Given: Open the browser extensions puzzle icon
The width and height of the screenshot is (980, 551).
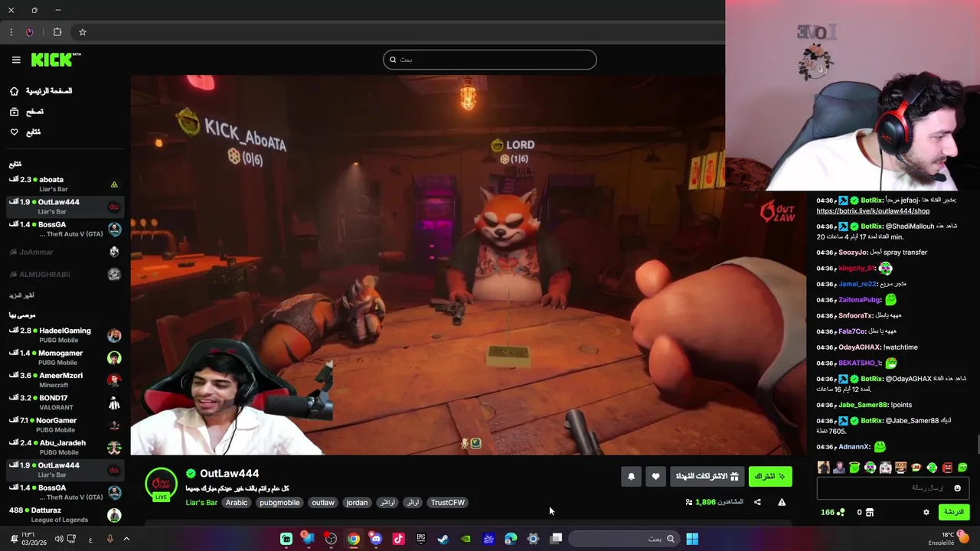Looking at the screenshot, I should coord(57,32).
